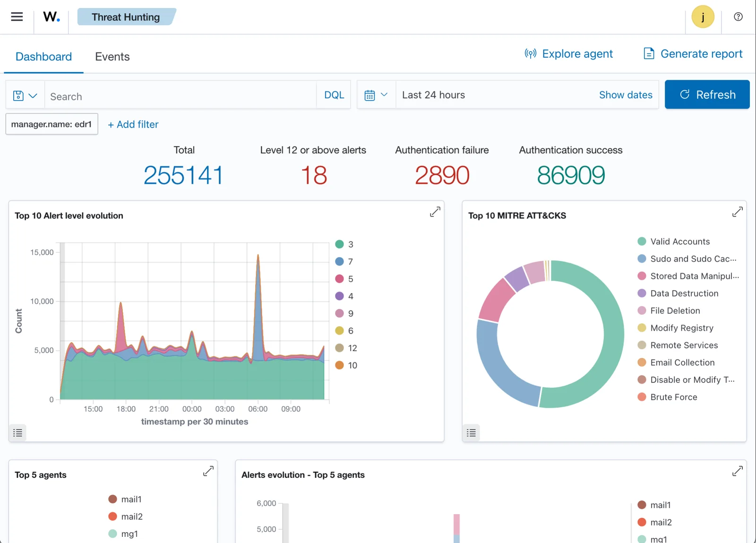
Task: Toggle mail1 in Alerts evolution legend
Action: (x=654, y=505)
